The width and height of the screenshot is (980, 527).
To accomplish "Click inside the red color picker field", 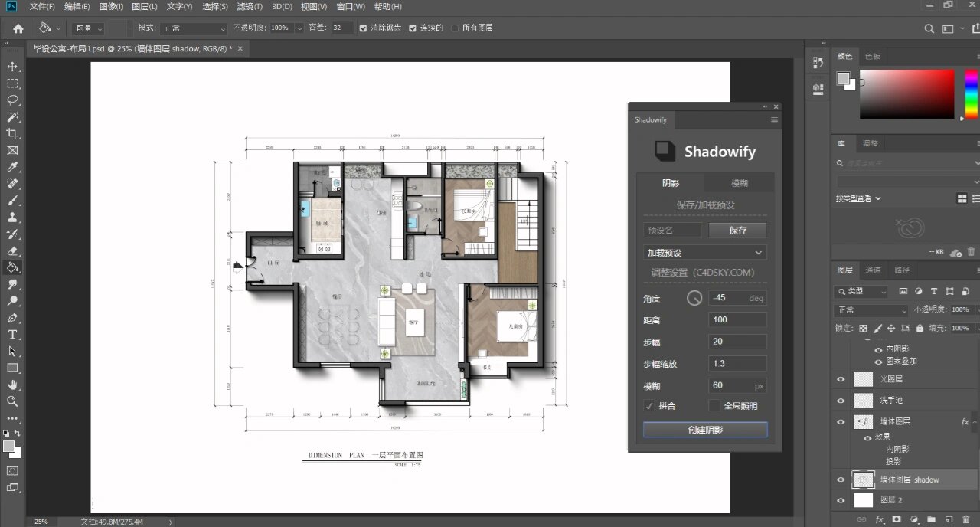I will coord(906,93).
